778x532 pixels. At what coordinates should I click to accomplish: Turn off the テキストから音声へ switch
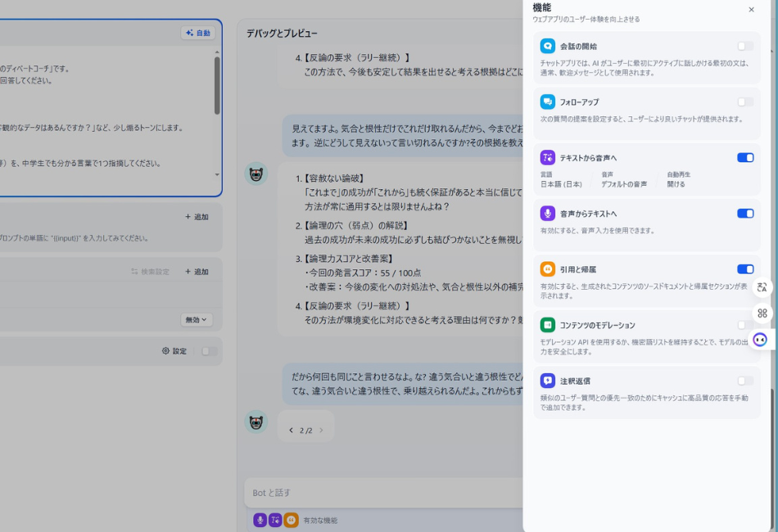[744, 158]
